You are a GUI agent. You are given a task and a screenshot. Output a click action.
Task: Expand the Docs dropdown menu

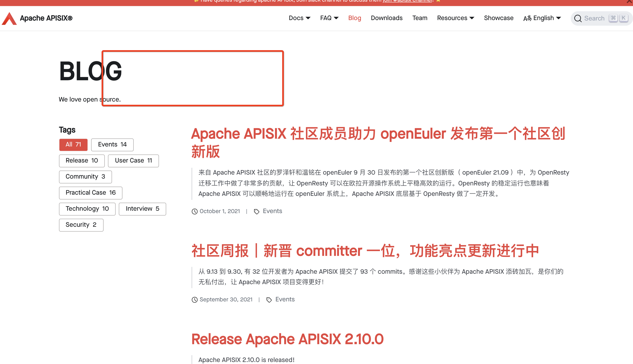coord(299,18)
